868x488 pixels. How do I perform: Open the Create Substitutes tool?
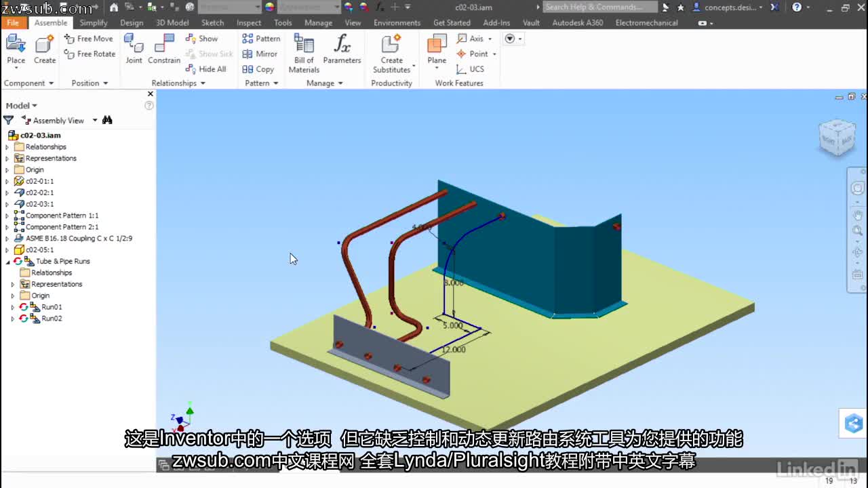click(x=392, y=51)
